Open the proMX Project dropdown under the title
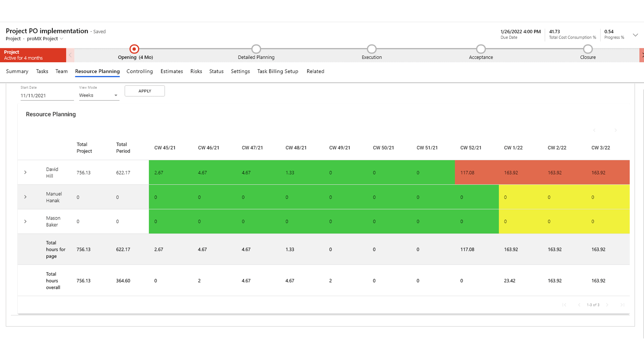644x362 pixels. 61,39
